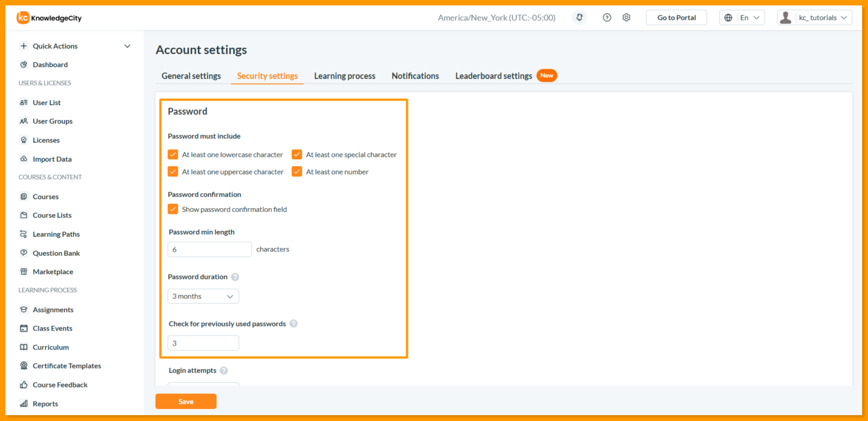Open the kc_tutorials user menu
The image size is (868, 421).
pyautogui.click(x=815, y=18)
